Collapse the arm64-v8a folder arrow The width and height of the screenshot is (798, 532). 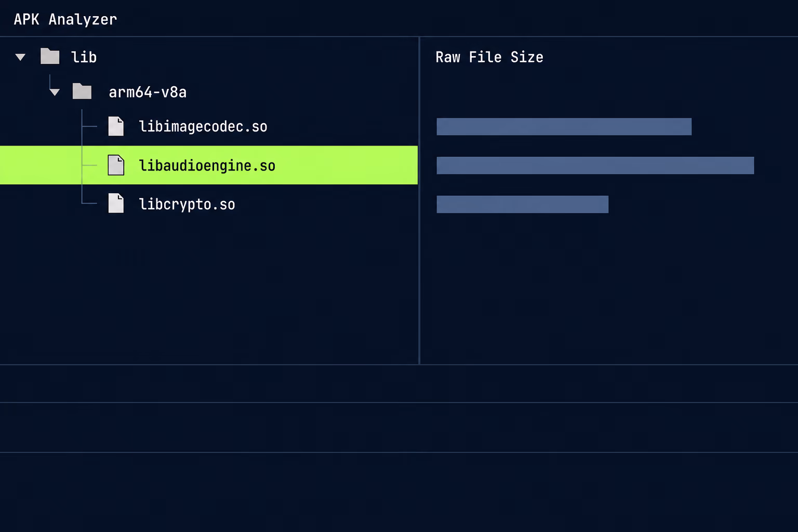click(55, 92)
